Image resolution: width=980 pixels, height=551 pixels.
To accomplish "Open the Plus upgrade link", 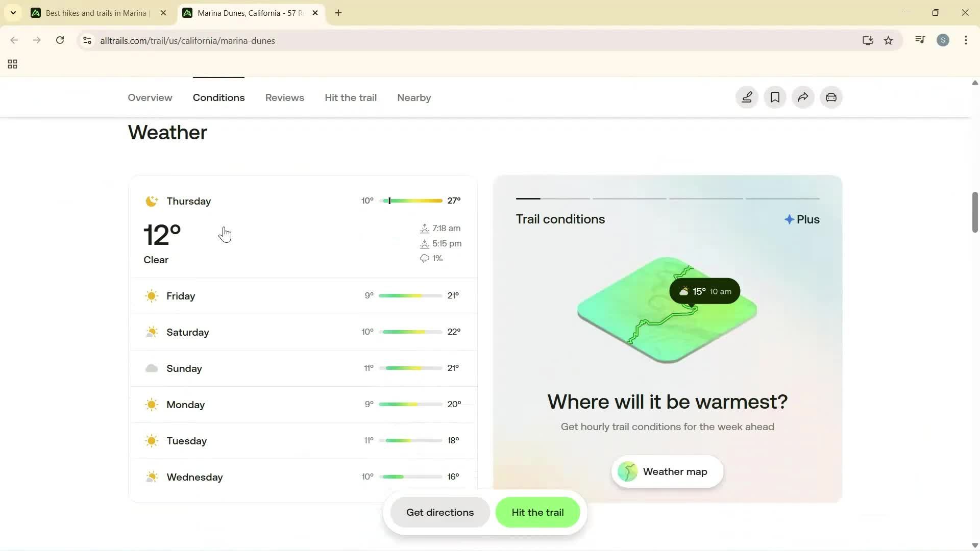I will click(x=802, y=219).
